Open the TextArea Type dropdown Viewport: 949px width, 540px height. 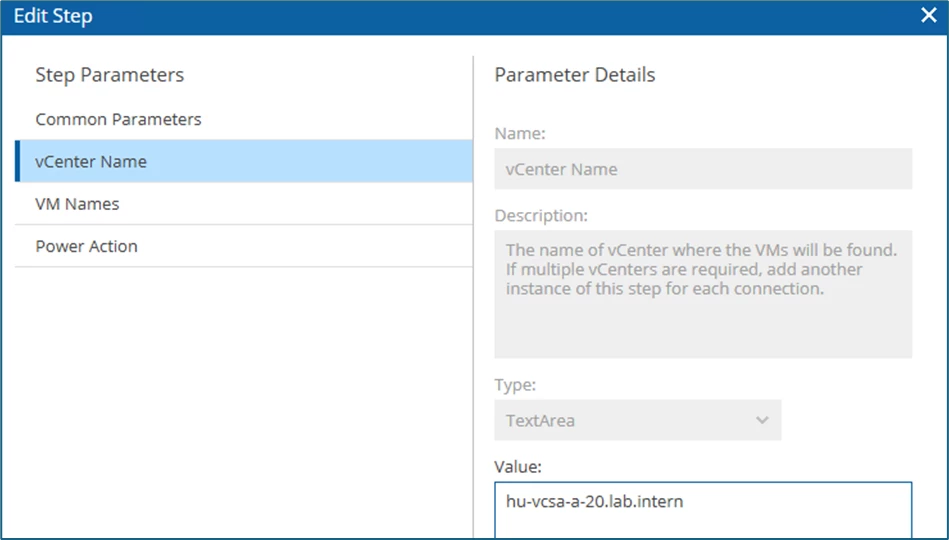(637, 421)
